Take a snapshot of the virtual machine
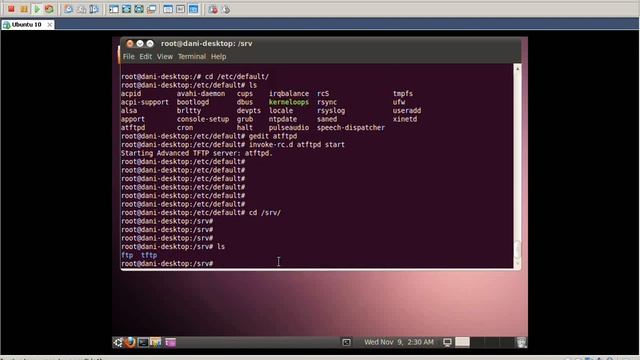This screenshot has width=640, height=360. pyautogui.click(x=69, y=9)
